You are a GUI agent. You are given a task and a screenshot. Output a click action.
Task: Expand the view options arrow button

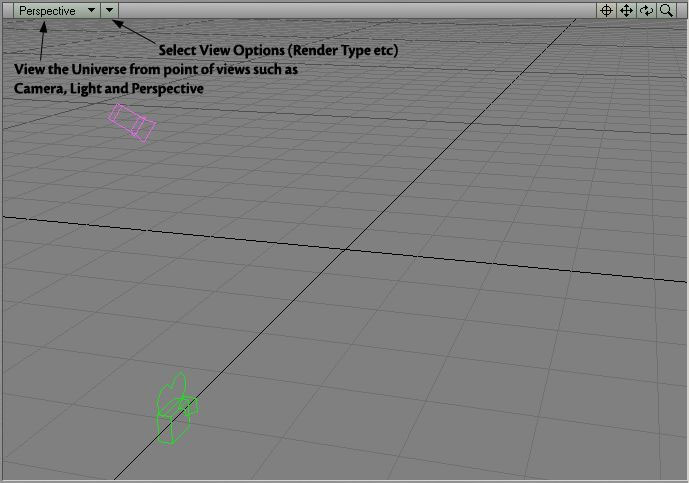pos(110,11)
